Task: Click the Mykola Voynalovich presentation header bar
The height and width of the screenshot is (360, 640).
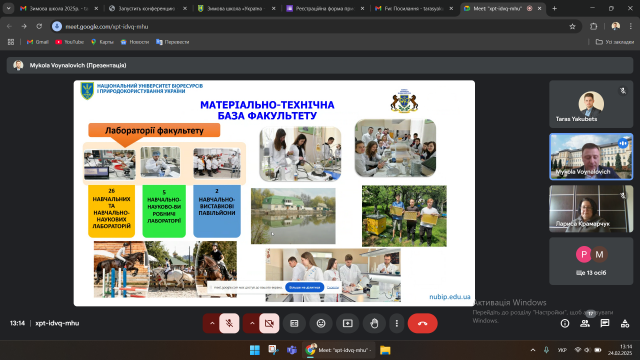Action: [x=320, y=65]
